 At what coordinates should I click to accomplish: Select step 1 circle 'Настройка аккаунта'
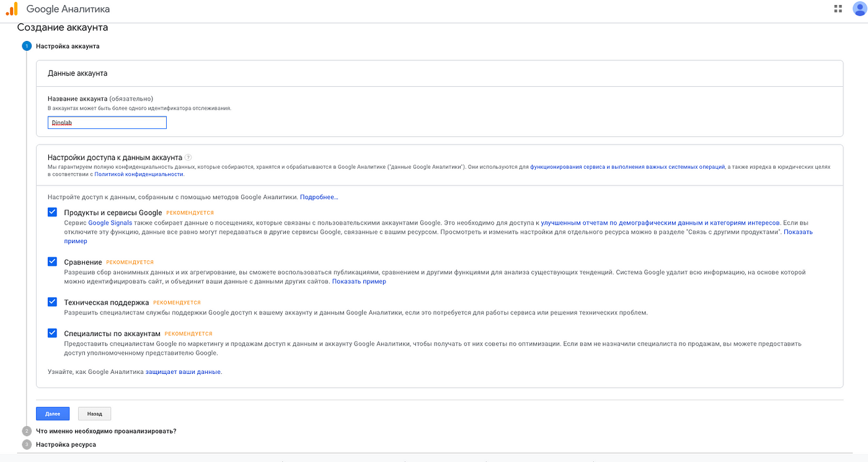point(27,46)
